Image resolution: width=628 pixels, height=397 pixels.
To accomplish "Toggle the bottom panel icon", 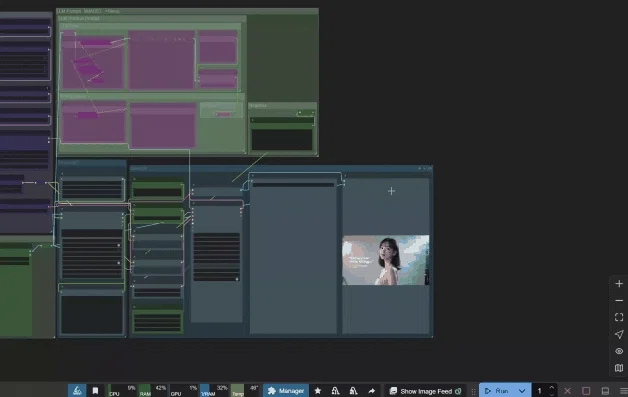I will click(x=605, y=391).
